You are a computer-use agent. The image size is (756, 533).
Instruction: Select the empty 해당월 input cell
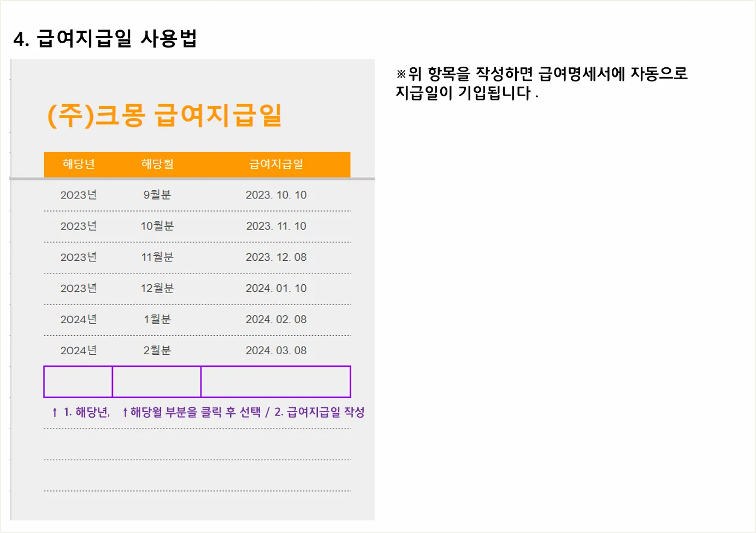(157, 382)
